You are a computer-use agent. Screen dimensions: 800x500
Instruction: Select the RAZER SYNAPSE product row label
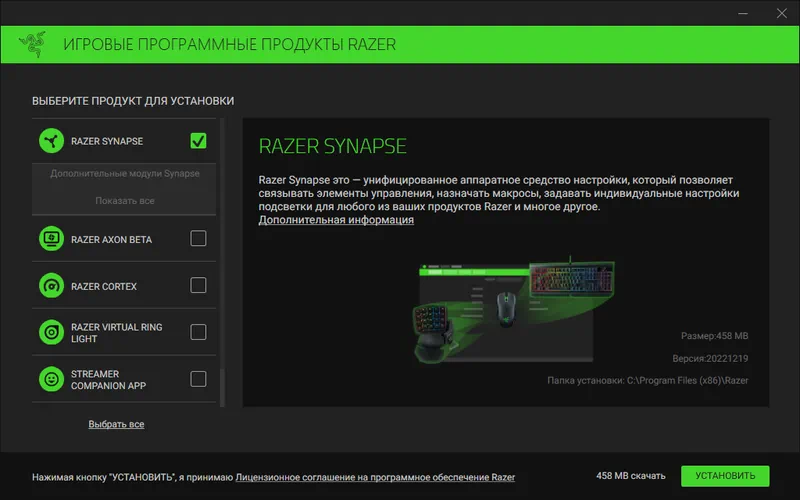107,141
